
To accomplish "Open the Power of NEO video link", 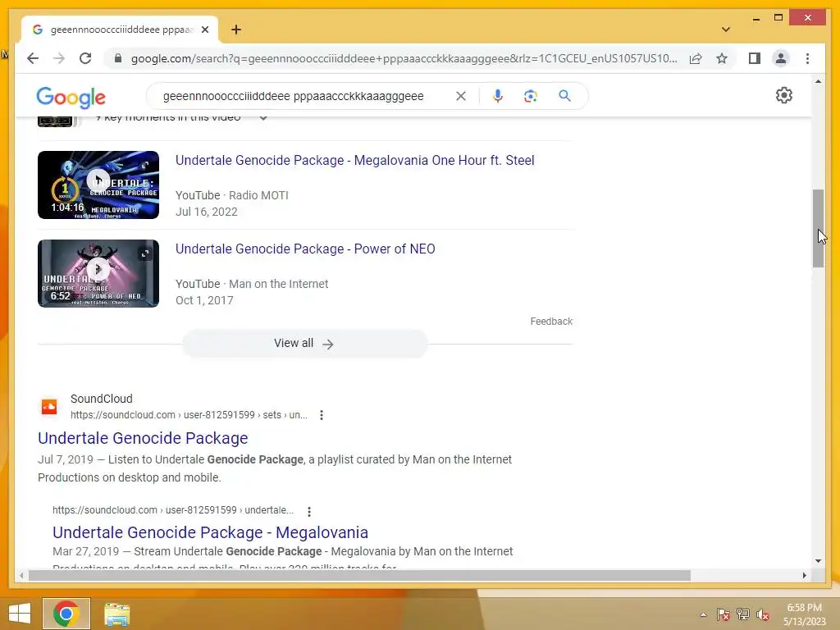I will [x=305, y=249].
